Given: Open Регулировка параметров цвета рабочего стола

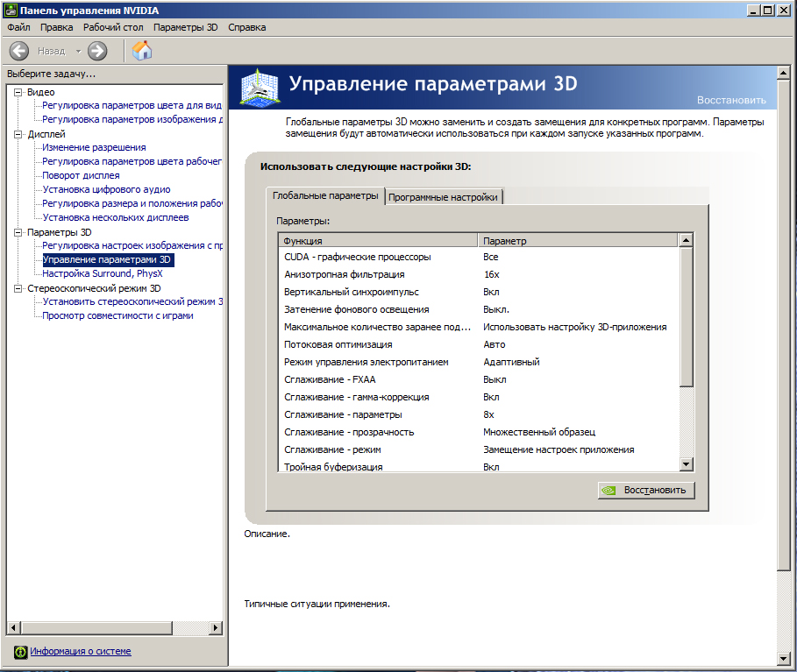Looking at the screenshot, I should coord(132,161).
